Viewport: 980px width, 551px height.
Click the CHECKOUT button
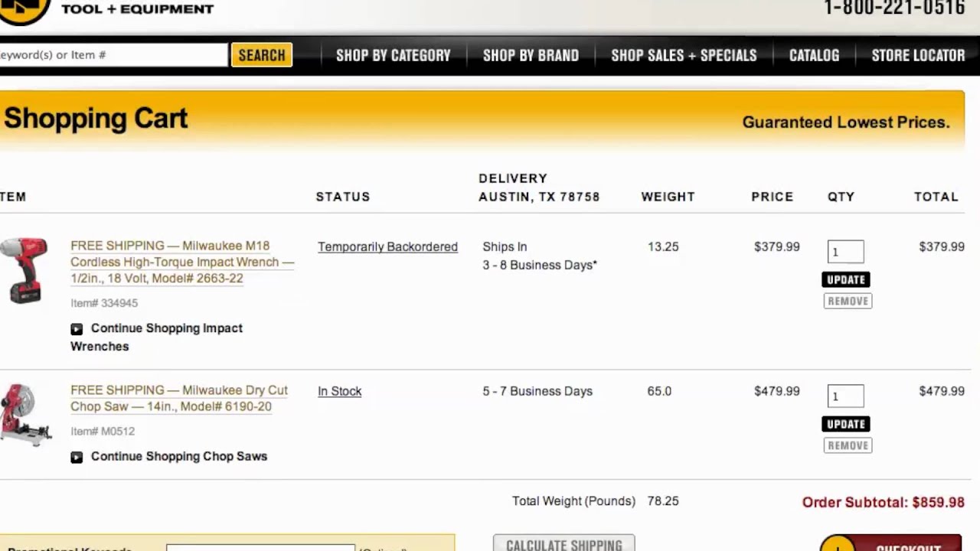(891, 543)
